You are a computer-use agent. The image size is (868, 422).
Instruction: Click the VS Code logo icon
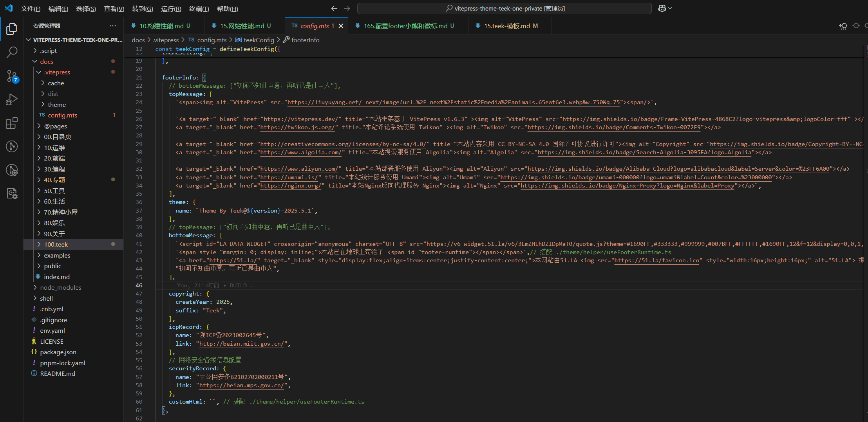pyautogui.click(x=9, y=8)
